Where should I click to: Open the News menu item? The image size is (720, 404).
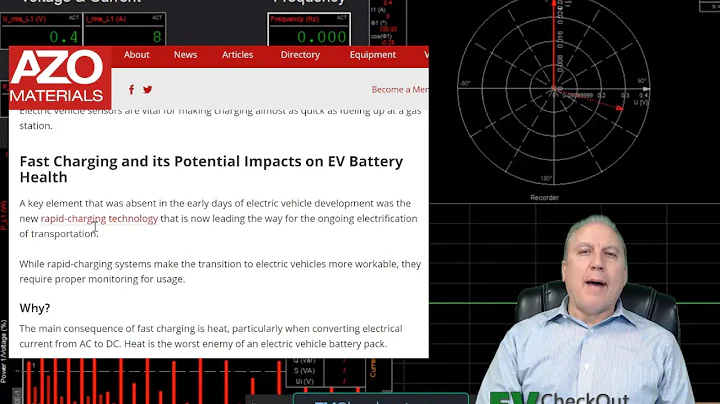click(185, 55)
